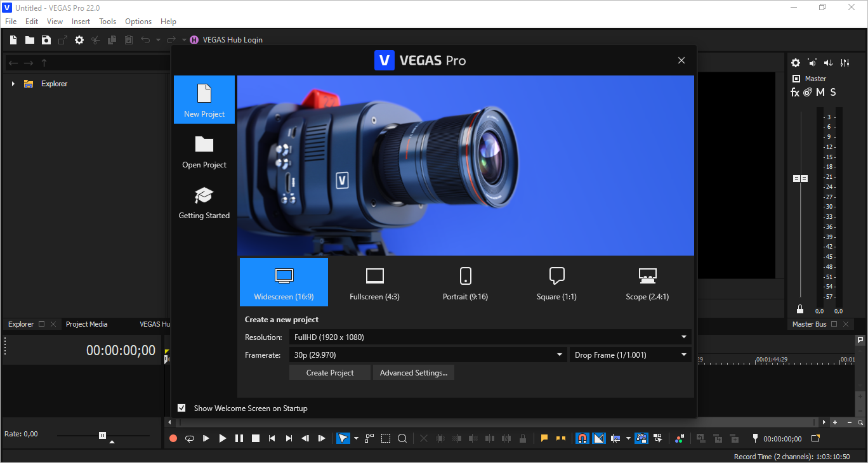Switch to the Project Media tab
Viewport: 868px width, 463px height.
coord(87,324)
